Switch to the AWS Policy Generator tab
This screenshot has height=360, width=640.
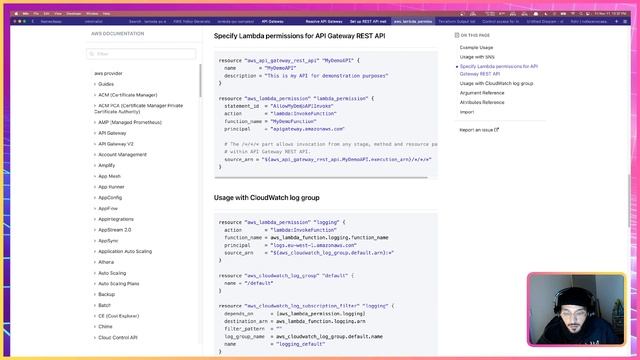pyautogui.click(x=191, y=21)
